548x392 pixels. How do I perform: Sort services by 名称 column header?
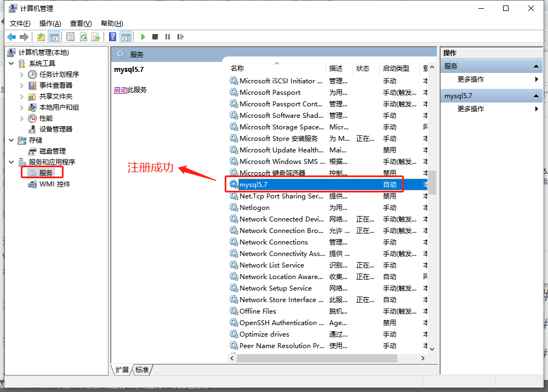(x=277, y=68)
